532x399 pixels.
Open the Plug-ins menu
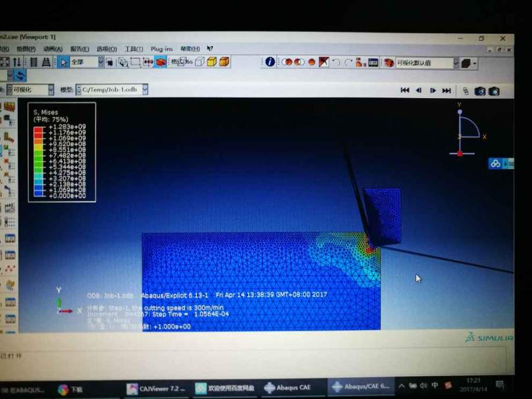click(161, 49)
